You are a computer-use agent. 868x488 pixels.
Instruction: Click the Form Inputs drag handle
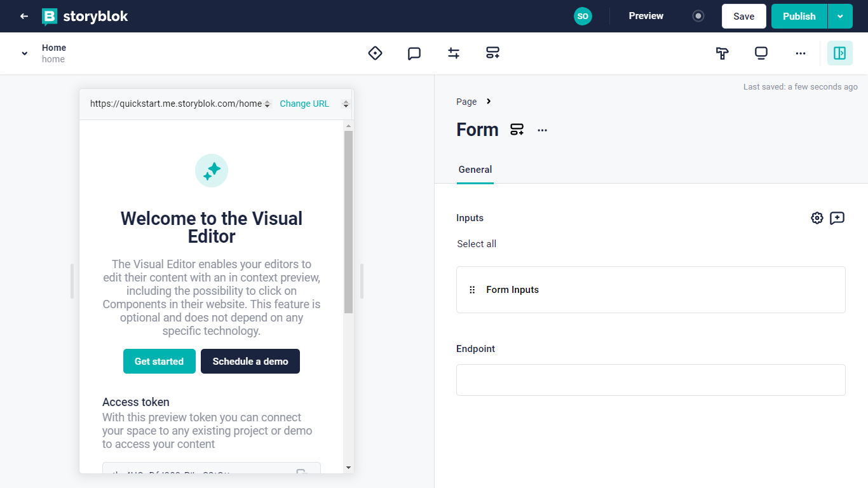(x=472, y=290)
